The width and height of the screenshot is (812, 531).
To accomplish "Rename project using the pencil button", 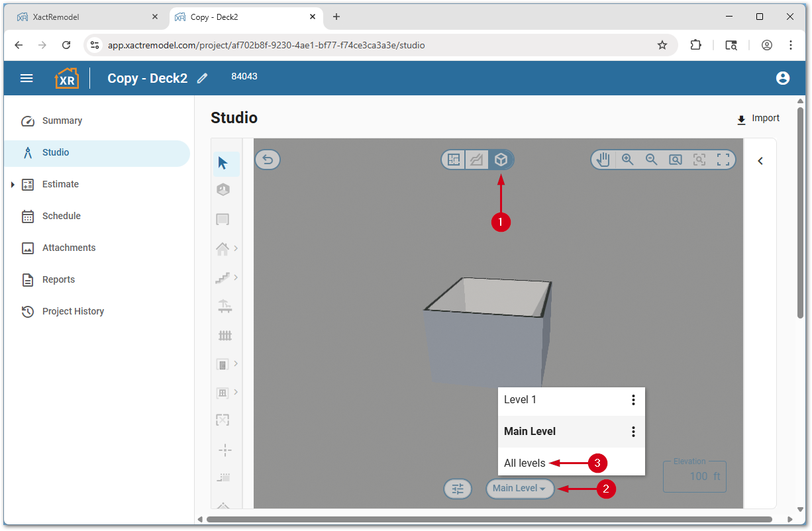I will pyautogui.click(x=202, y=77).
